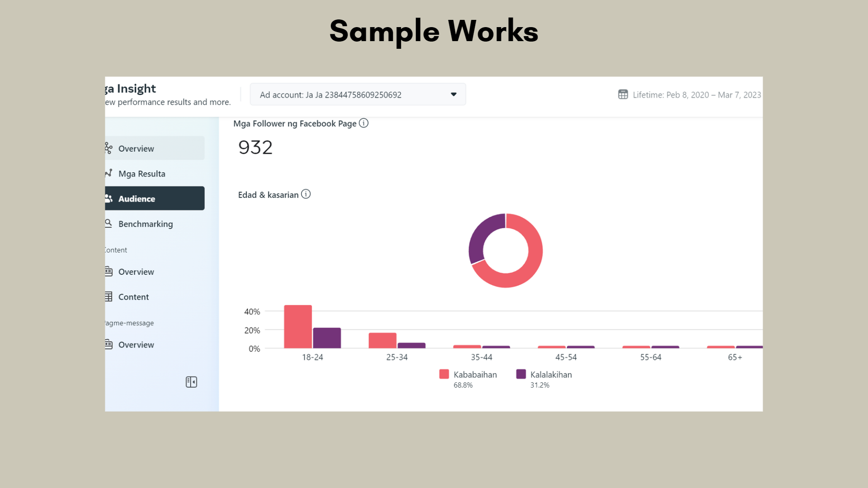Open Overview under the Pagme-message section

coord(155,345)
